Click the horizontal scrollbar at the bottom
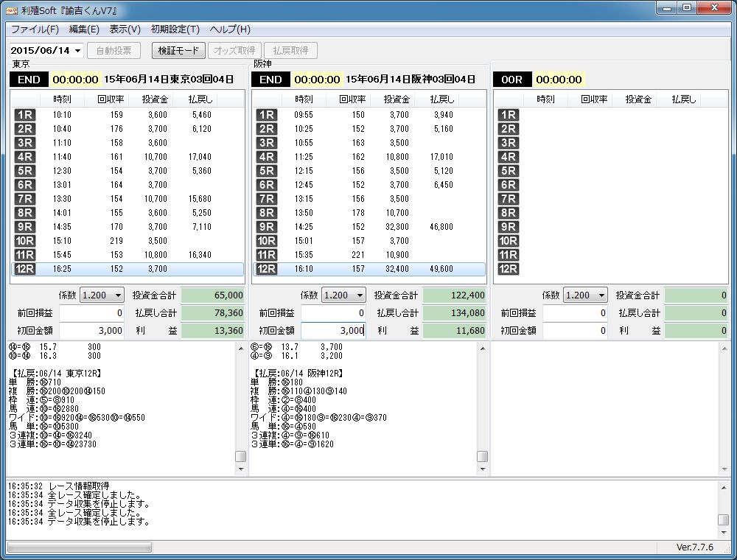The height and width of the screenshot is (560, 737). 79,547
